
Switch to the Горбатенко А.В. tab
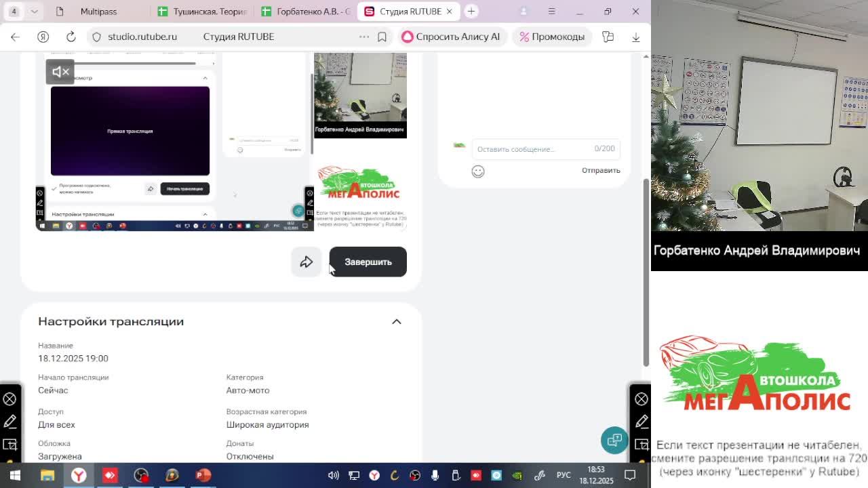point(305,12)
